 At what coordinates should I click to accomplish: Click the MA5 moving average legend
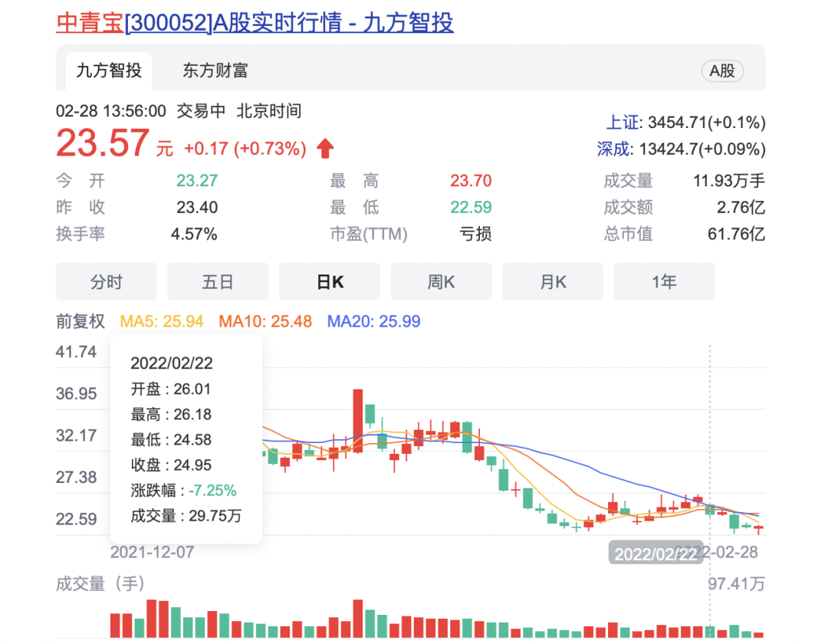coord(162,321)
